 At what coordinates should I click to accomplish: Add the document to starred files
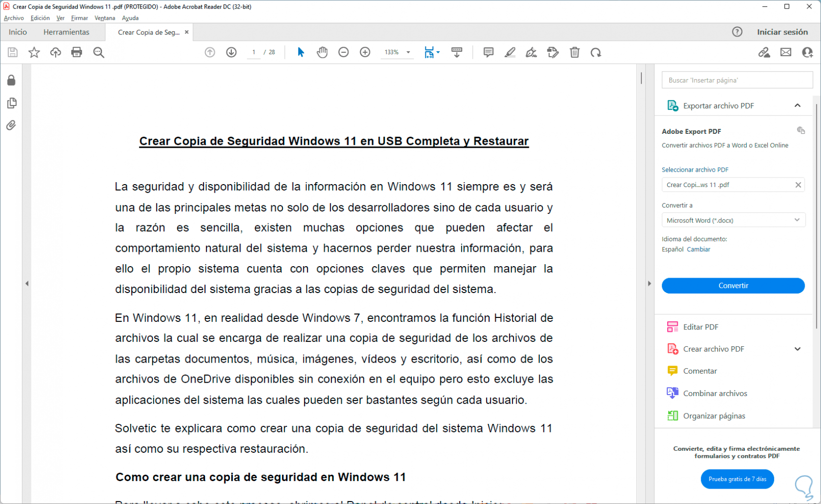pyautogui.click(x=34, y=52)
